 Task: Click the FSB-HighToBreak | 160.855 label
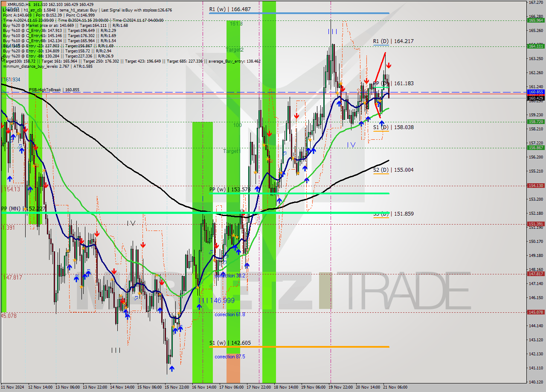(54, 90)
